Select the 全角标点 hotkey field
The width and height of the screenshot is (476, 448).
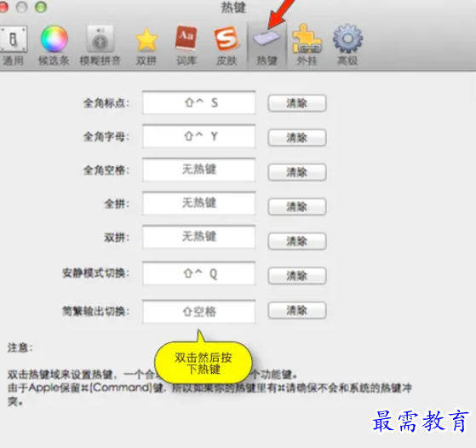coord(199,103)
